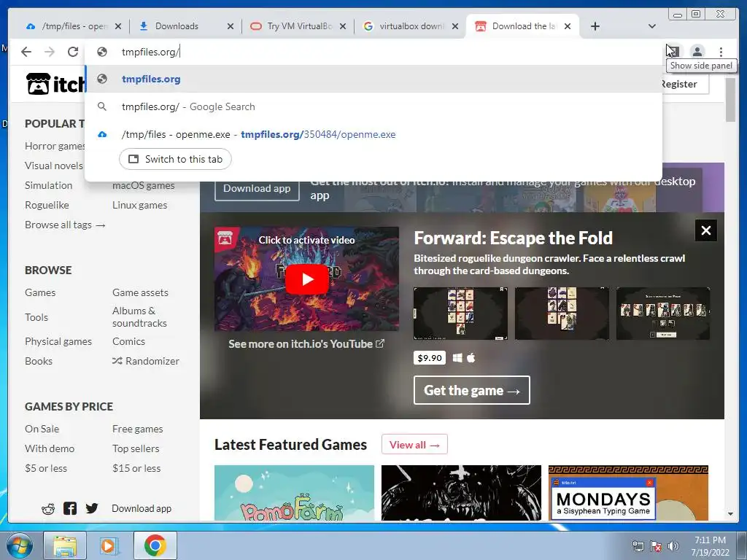Open second Forward game screenshot
Viewport: 747px width, 560px height.
tap(562, 314)
